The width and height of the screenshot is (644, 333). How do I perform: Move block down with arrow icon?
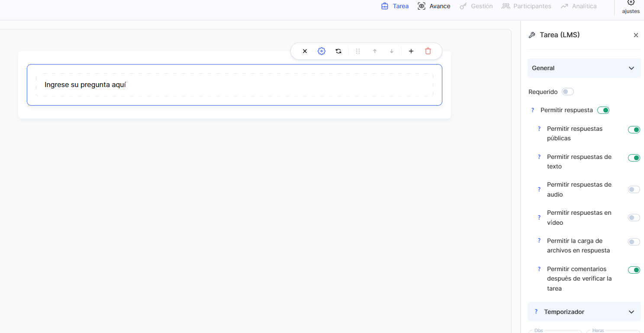(392, 51)
